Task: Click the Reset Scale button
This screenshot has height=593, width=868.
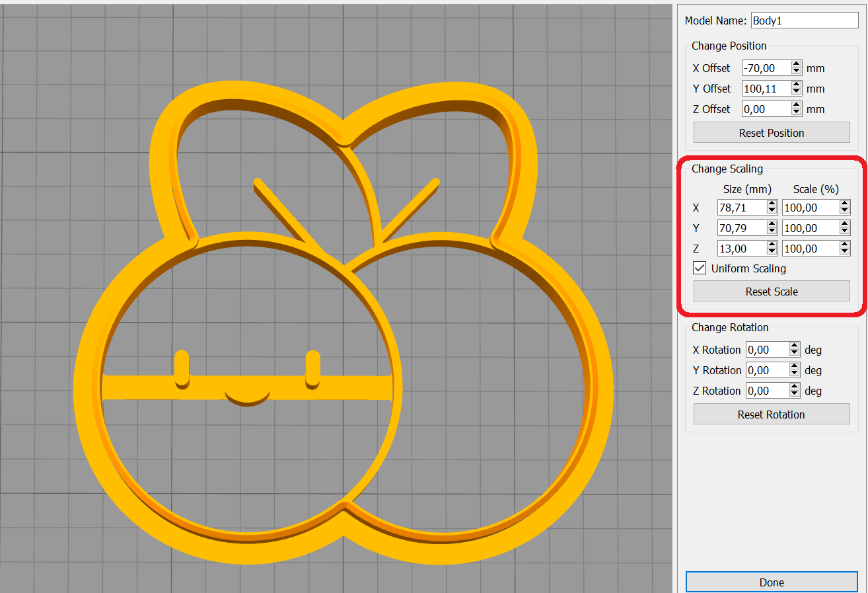Action: pos(772,292)
